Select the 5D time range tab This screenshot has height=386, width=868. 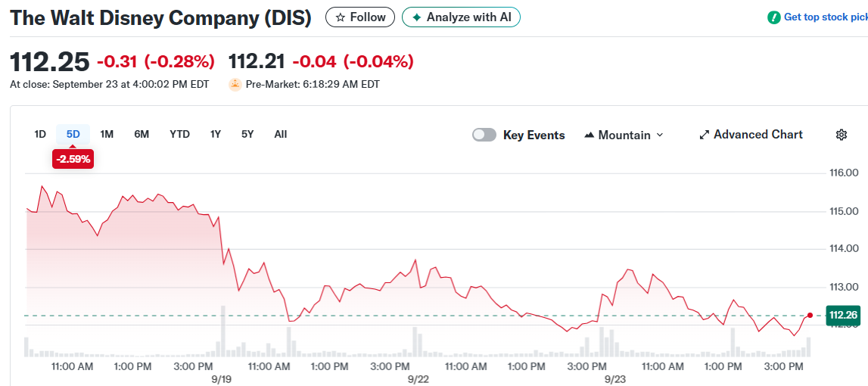click(x=73, y=134)
